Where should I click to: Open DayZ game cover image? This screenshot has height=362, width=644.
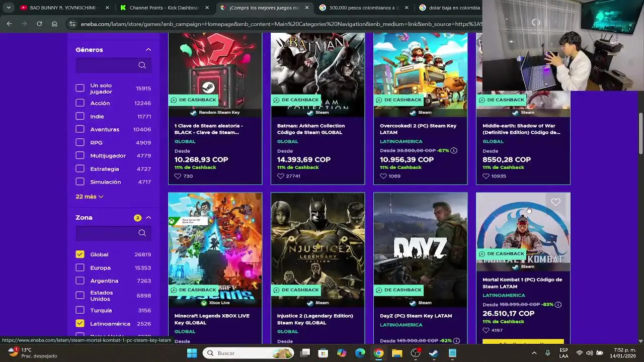pos(420,250)
